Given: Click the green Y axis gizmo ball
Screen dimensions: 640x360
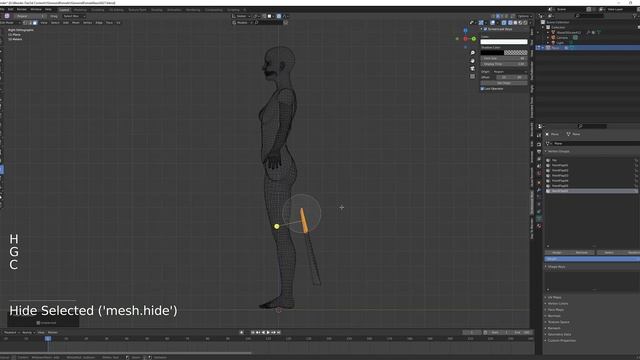Looking at the screenshot, I should pos(473,39).
